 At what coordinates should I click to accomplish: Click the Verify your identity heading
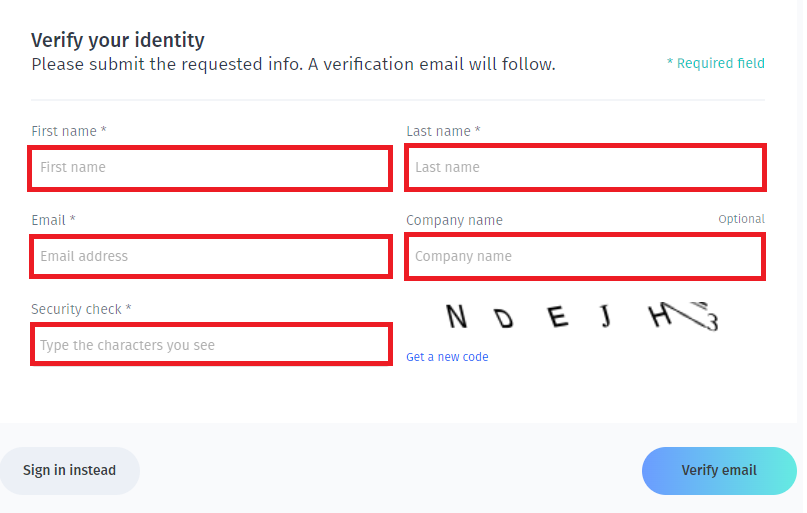[118, 40]
